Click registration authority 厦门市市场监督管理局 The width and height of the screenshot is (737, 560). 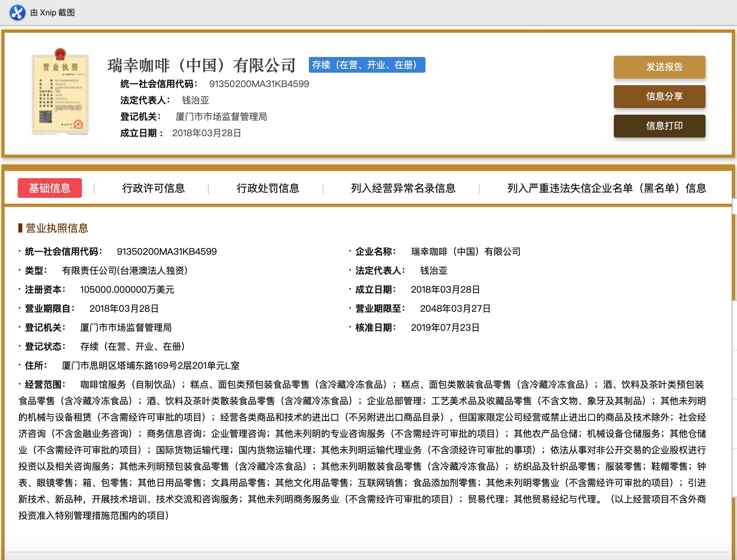(x=221, y=117)
